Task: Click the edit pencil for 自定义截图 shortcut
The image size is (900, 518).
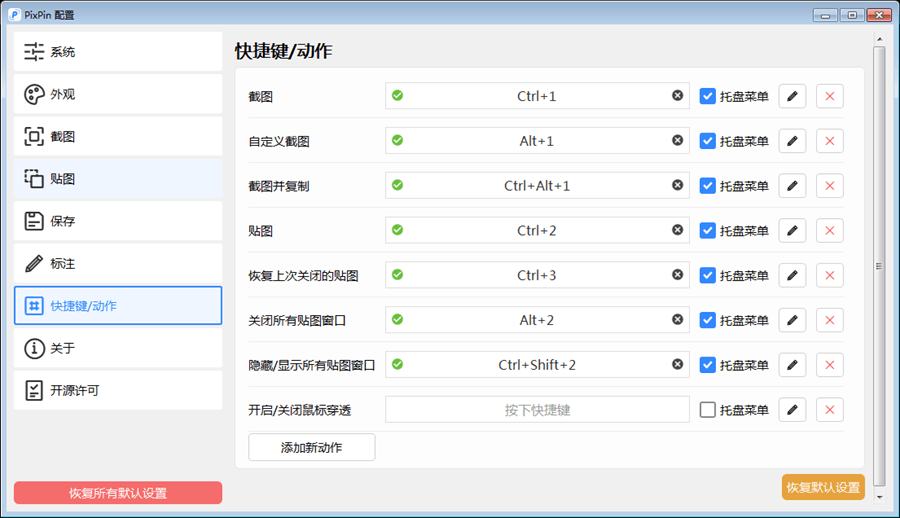Action: click(792, 141)
